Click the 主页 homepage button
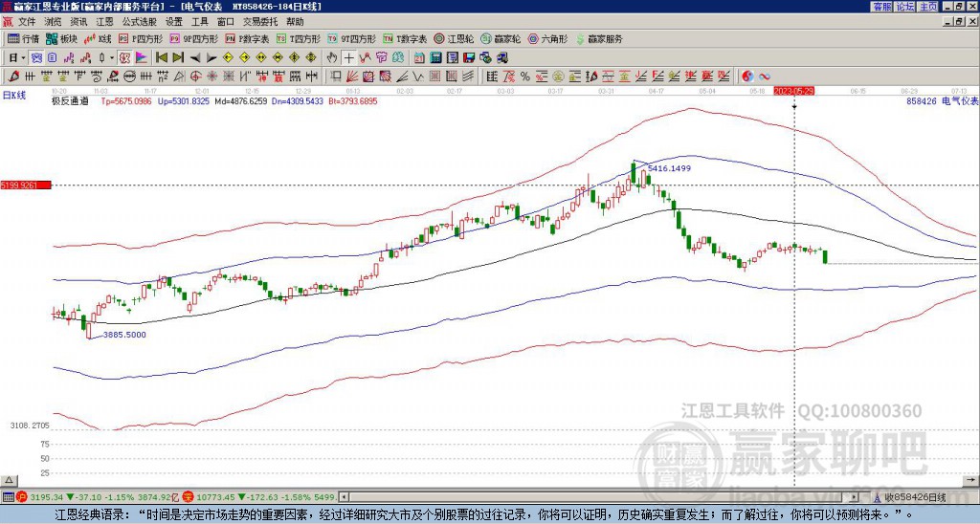This screenshot has width=980, height=524. [927, 6]
